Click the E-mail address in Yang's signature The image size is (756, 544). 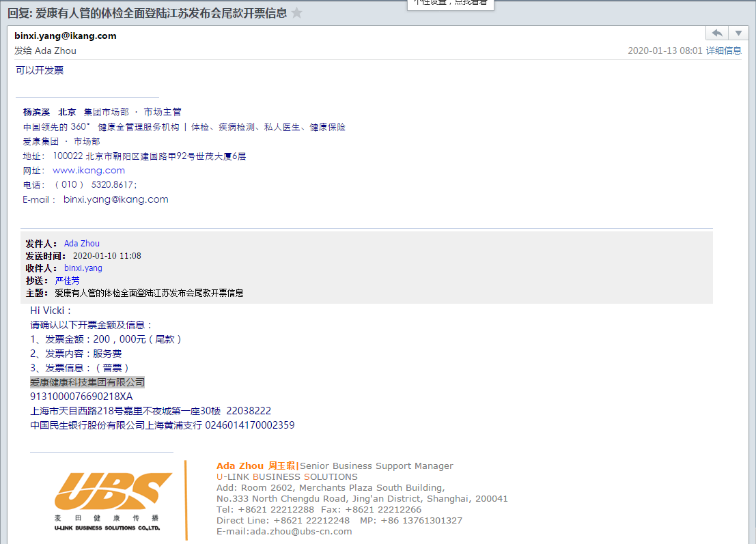115,199
